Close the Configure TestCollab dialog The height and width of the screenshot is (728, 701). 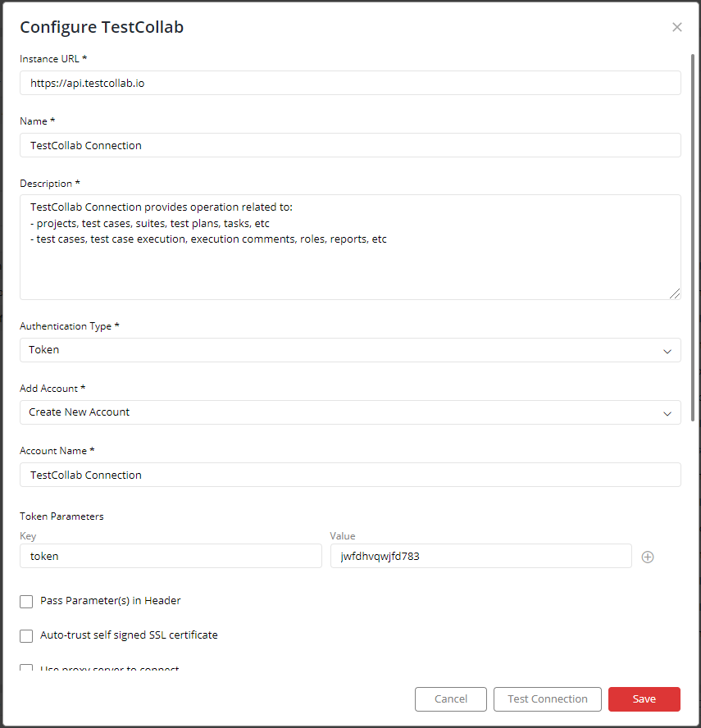coord(677,27)
